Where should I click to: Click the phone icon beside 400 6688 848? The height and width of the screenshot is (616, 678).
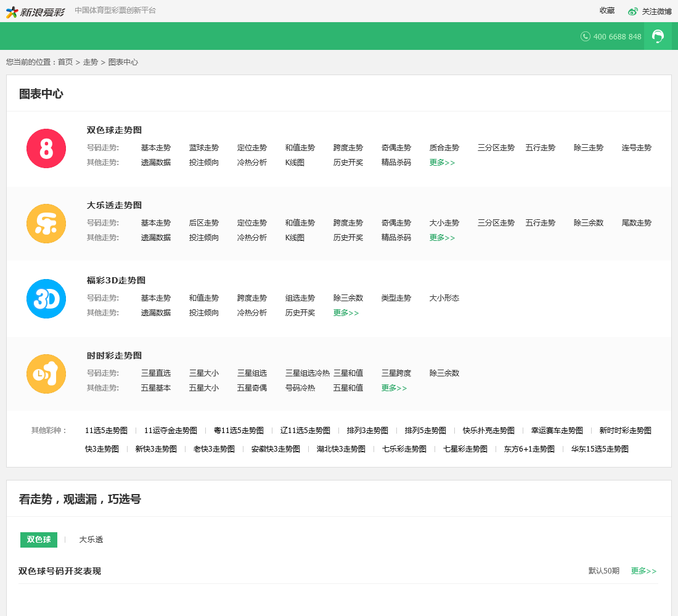pyautogui.click(x=585, y=36)
